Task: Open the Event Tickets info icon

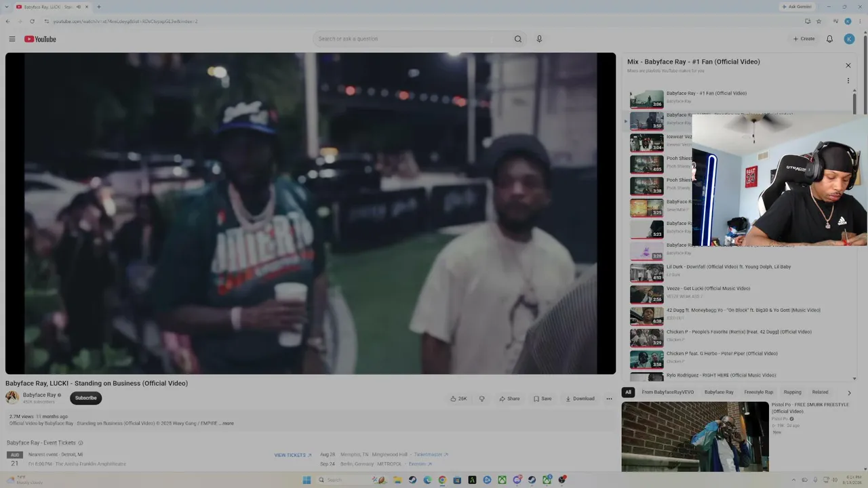Action: point(81,443)
